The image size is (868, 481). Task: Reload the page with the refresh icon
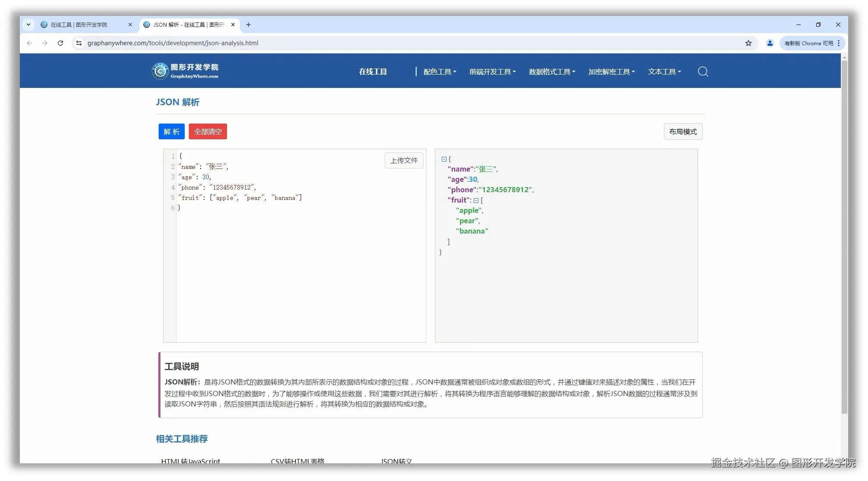pos(60,43)
